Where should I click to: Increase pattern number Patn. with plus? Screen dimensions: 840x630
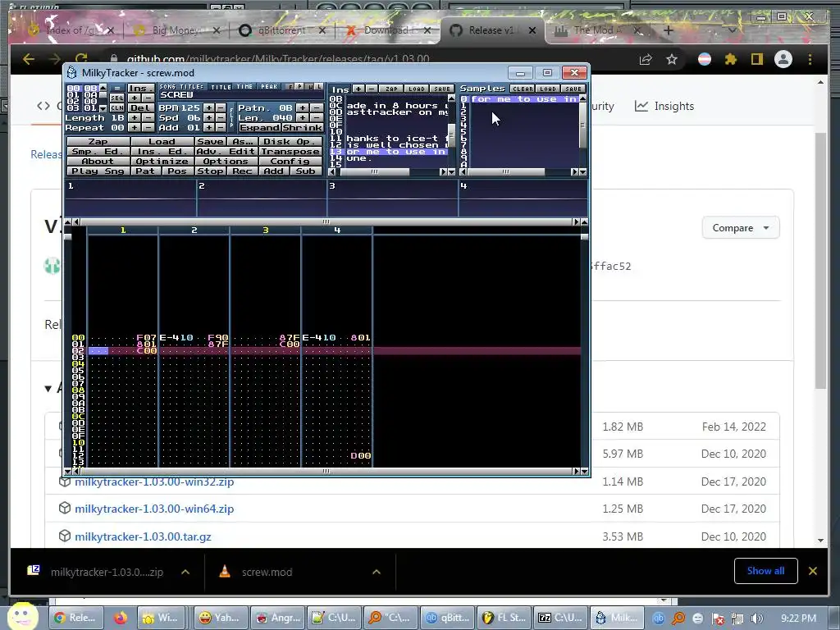pos(303,107)
